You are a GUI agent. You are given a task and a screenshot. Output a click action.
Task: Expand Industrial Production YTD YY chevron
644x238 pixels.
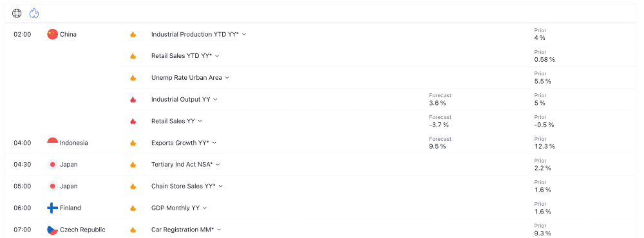(244, 35)
